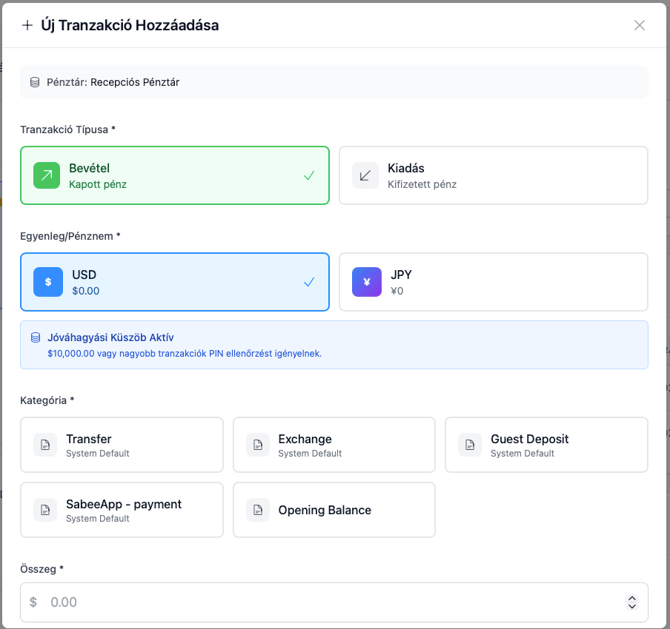Viewport: 670px width, 629px height.
Task: Choose the USD currency balance
Action: (175, 282)
